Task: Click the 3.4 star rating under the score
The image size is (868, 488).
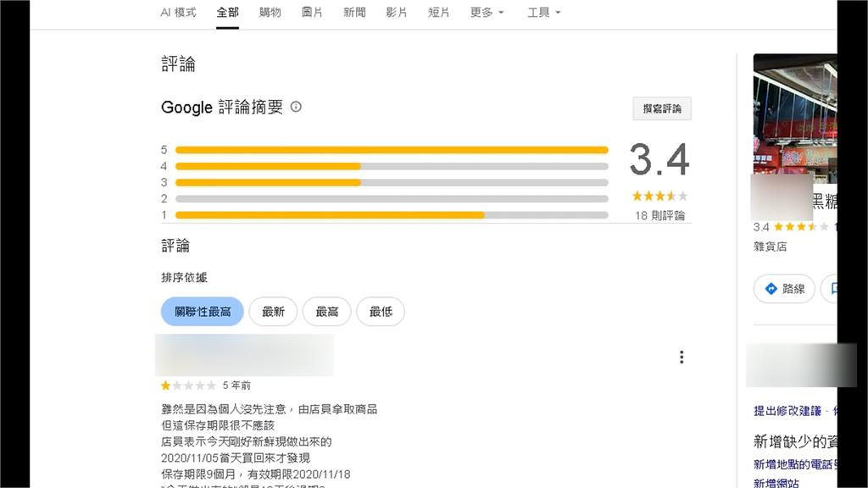Action: pyautogui.click(x=659, y=196)
